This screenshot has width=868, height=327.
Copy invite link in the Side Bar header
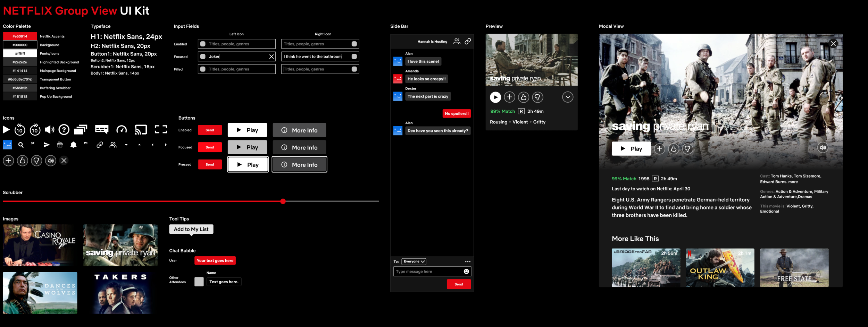[468, 41]
